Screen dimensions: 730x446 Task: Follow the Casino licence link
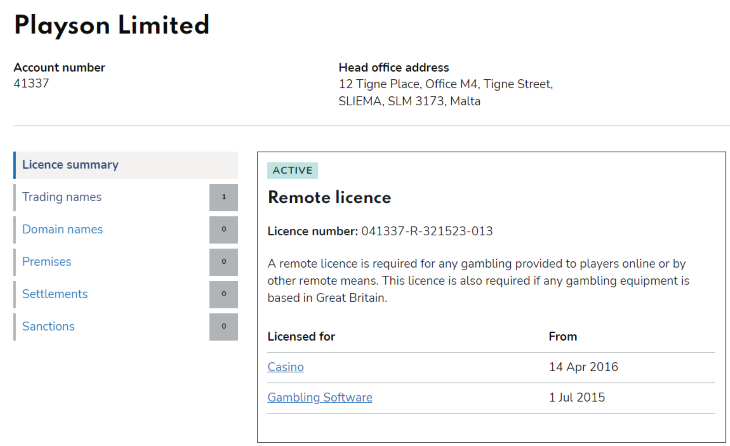click(285, 367)
